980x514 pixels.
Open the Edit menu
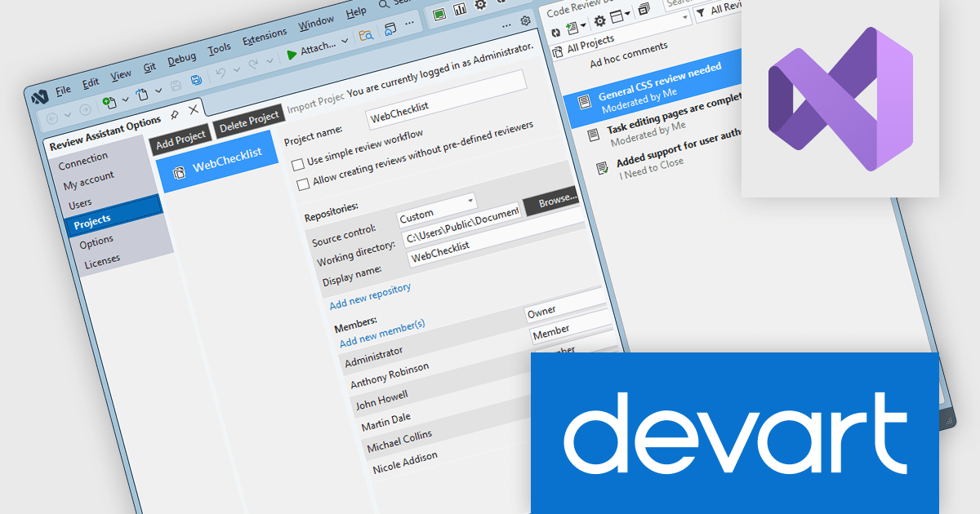tap(91, 82)
